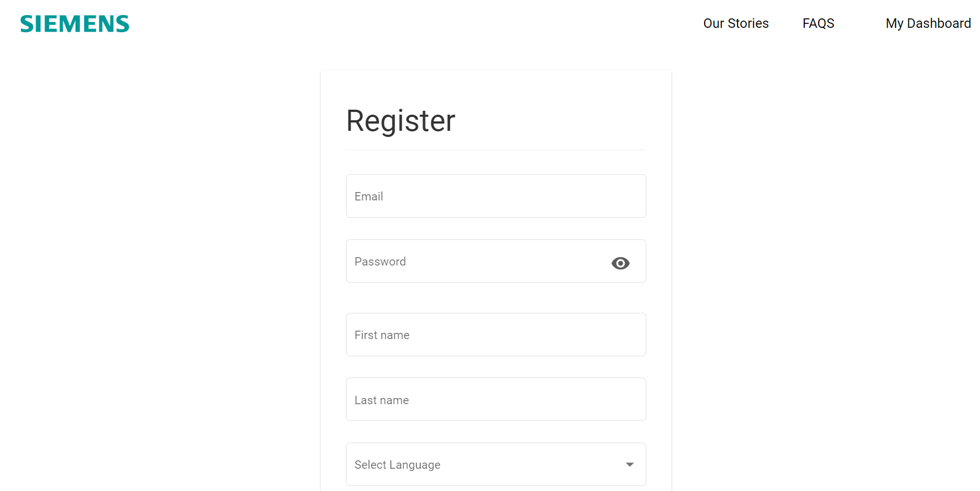The image size is (980, 491).
Task: Open My Dashboard link
Action: click(x=928, y=23)
